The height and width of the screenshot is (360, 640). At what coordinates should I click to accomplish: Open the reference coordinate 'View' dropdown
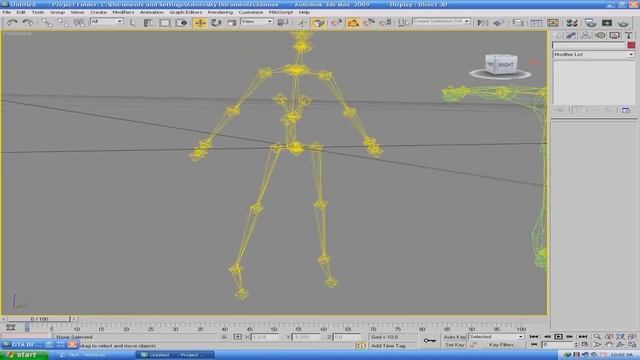(257, 21)
